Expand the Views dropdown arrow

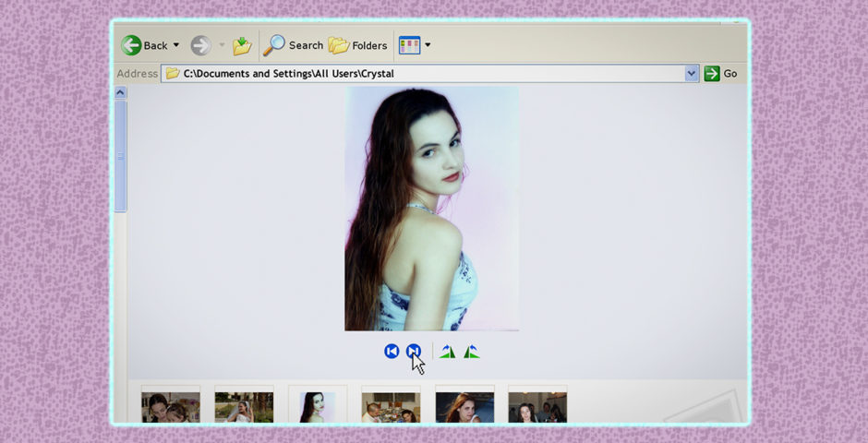pyautogui.click(x=428, y=45)
